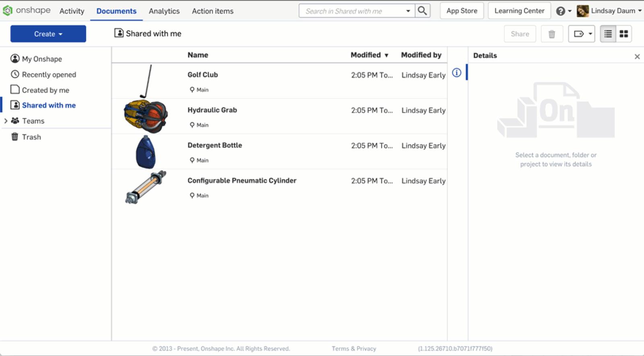This screenshot has height=356, width=644.
Task: Open Lindsay Daum user avatar menu
Action: [609, 11]
